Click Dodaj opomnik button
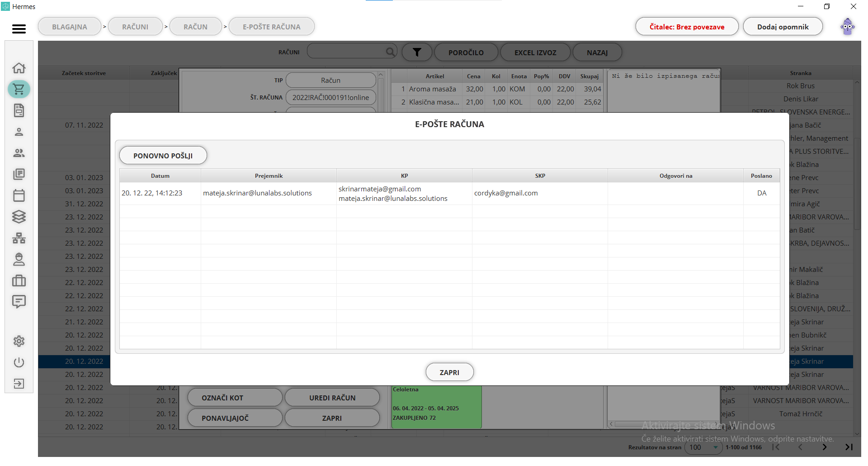This screenshot has height=466, width=868. tap(783, 27)
